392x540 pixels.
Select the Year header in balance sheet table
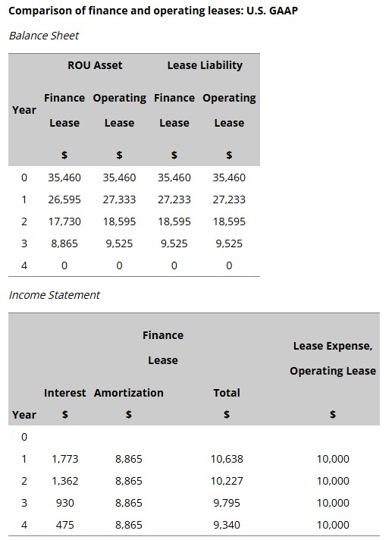(x=24, y=110)
